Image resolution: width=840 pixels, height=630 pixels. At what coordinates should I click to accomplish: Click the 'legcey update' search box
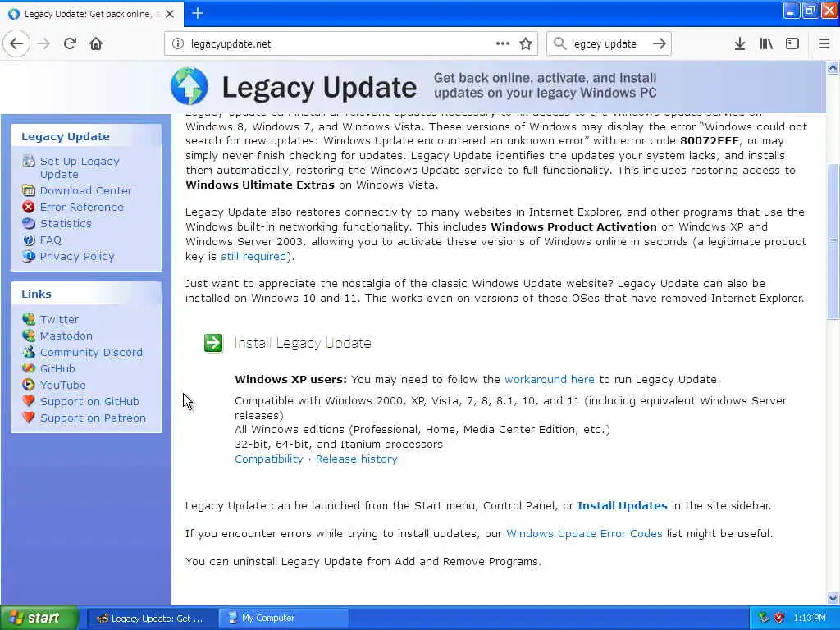point(609,44)
